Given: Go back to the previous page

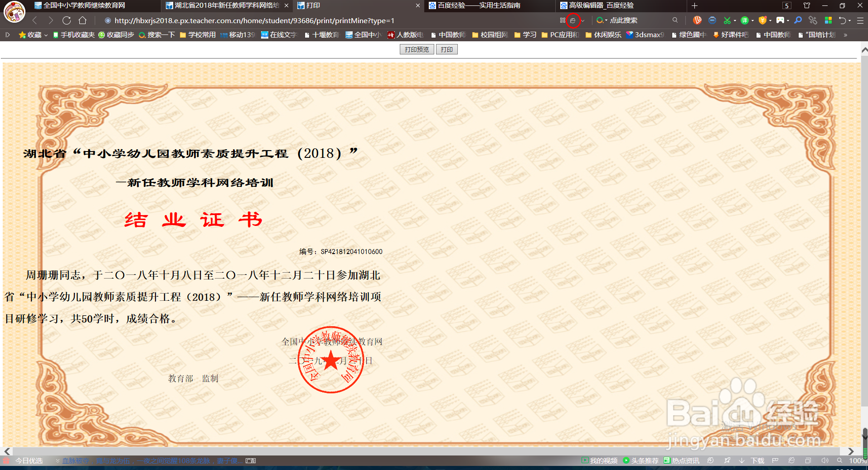Looking at the screenshot, I should (x=35, y=20).
